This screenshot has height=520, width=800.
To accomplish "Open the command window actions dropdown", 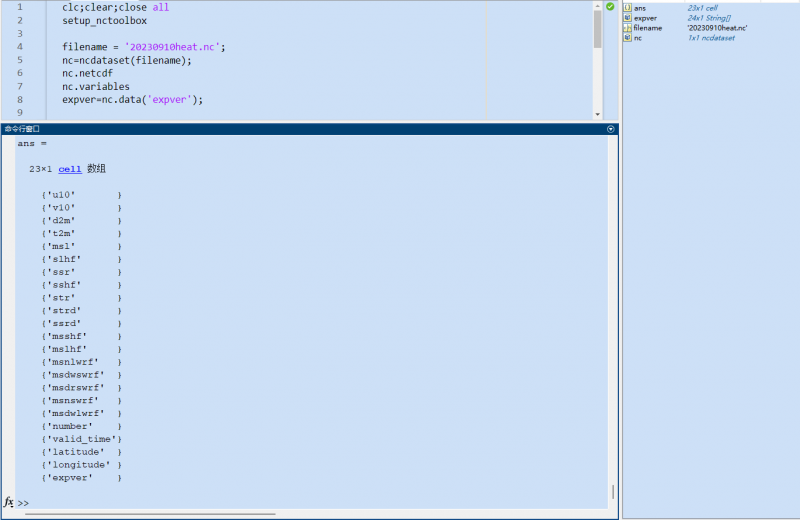I will [610, 129].
